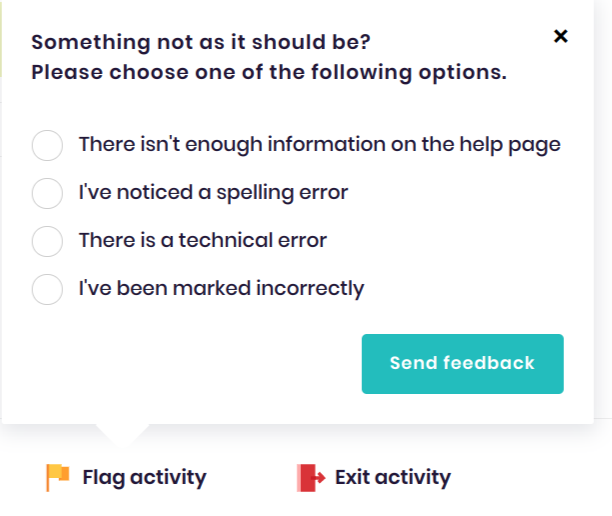Click the orange flag icon
The height and width of the screenshot is (516, 612).
[x=58, y=477]
